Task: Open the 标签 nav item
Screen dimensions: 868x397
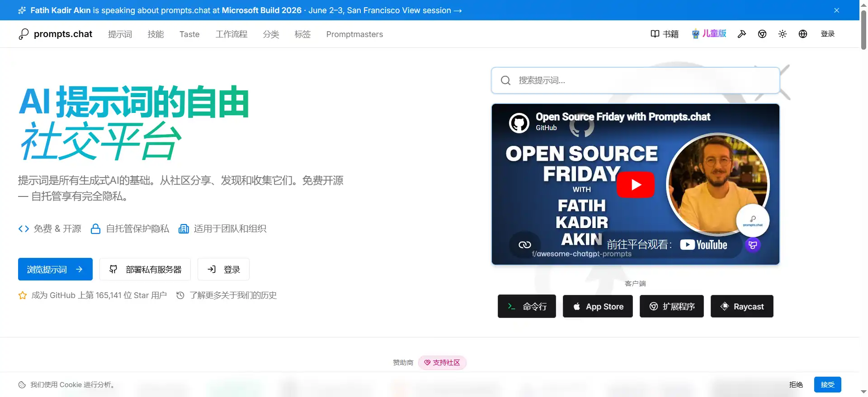Action: [x=302, y=34]
